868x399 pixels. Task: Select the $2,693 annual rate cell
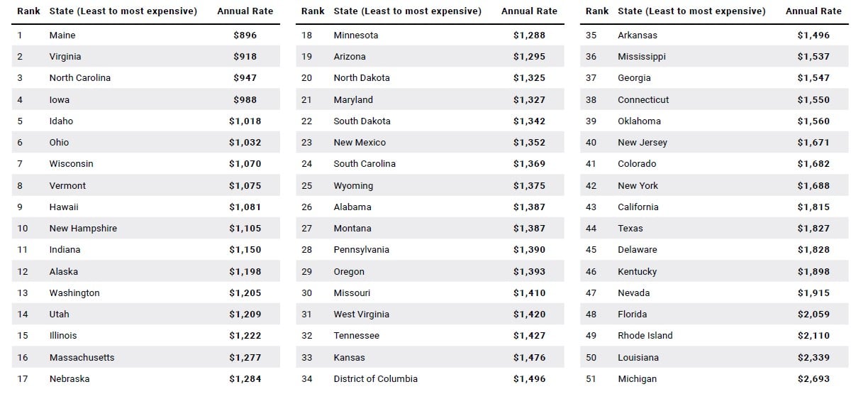tap(813, 378)
